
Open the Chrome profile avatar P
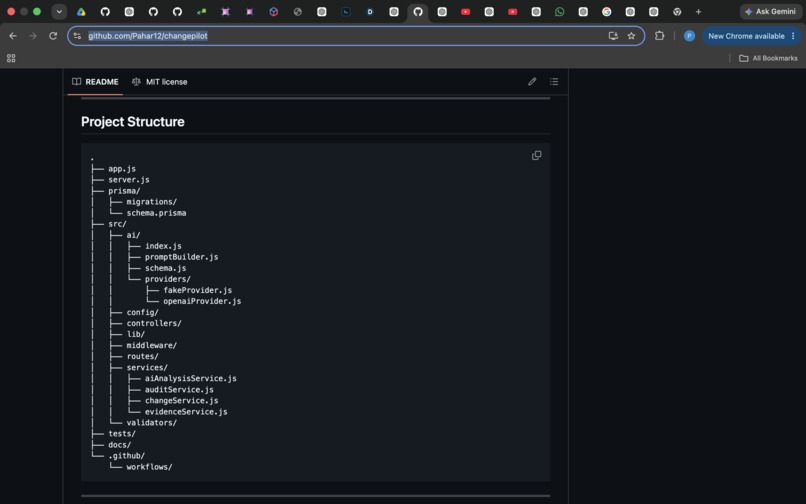click(x=689, y=36)
